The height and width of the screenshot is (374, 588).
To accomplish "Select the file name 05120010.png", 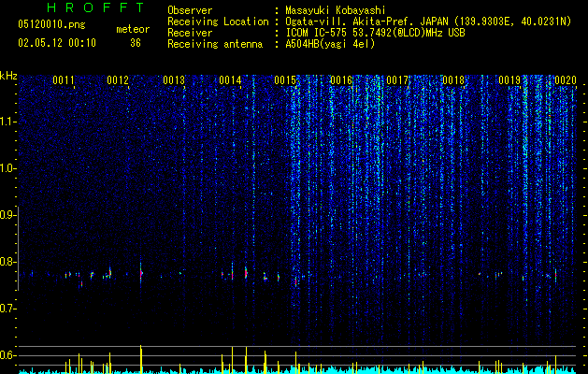I will (51, 25).
